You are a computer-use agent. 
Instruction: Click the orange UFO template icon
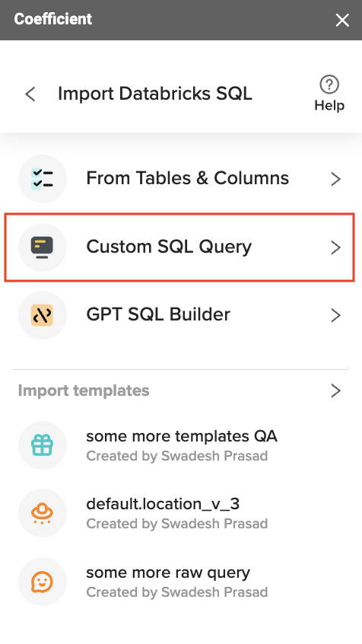pos(43,513)
